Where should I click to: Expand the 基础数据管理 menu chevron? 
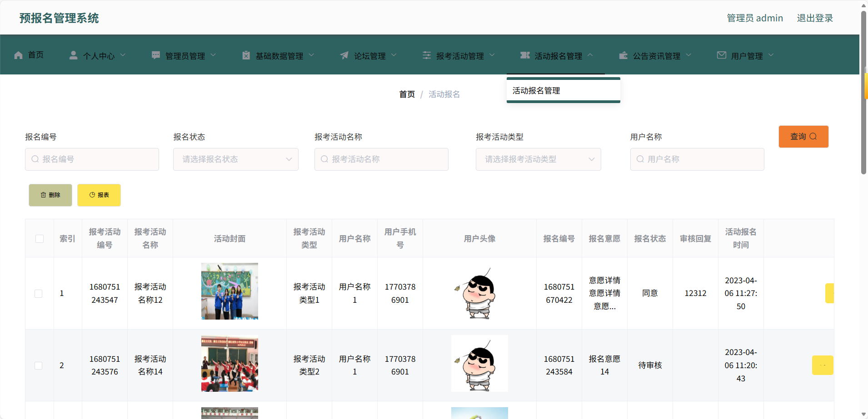[x=312, y=55]
